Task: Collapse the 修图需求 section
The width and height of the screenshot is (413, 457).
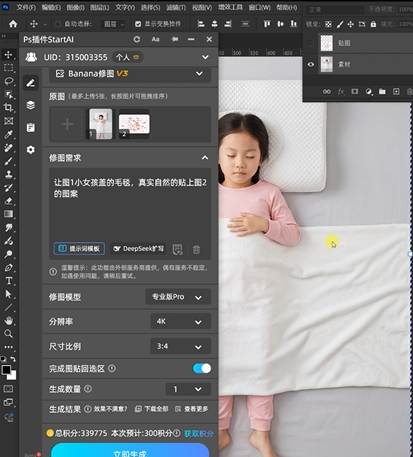Action: coord(205,158)
